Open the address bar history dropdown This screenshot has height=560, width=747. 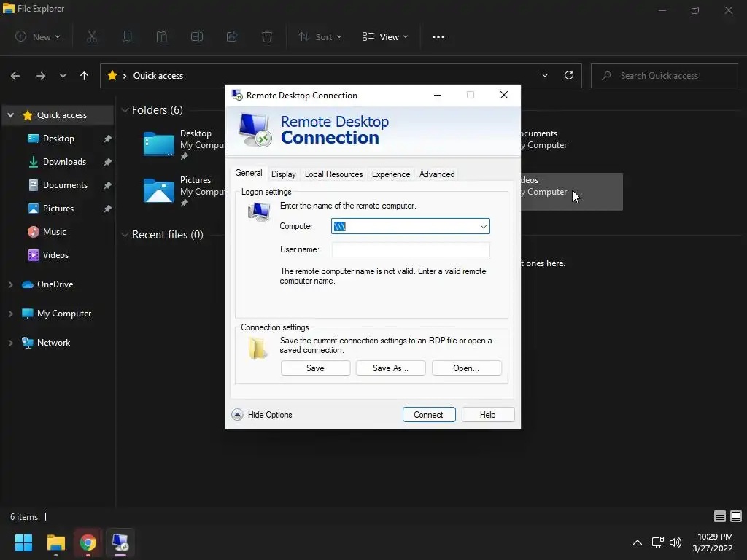pos(545,75)
